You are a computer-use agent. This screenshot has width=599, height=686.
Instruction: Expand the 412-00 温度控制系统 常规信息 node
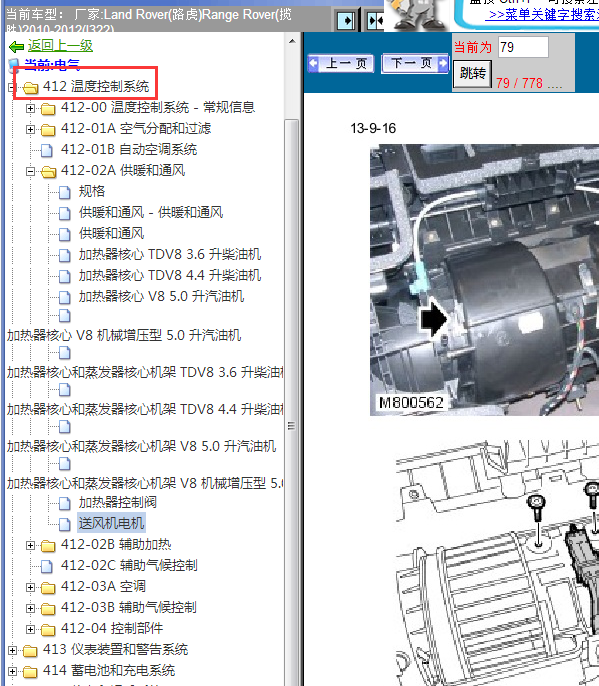[x=30, y=108]
